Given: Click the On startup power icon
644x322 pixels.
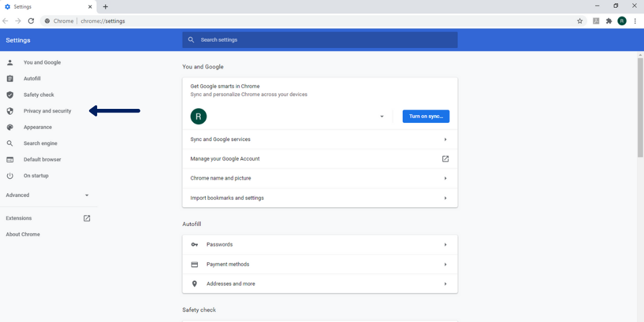Looking at the screenshot, I should (10, 176).
